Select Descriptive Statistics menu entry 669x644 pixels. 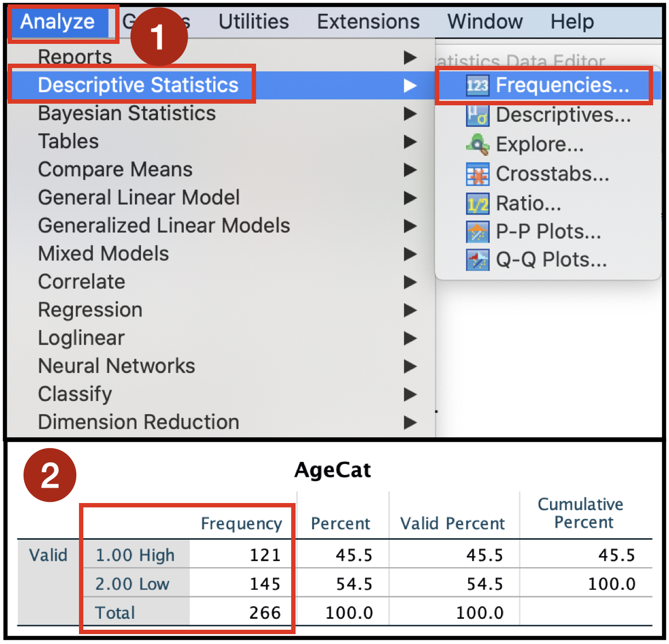tap(138, 84)
